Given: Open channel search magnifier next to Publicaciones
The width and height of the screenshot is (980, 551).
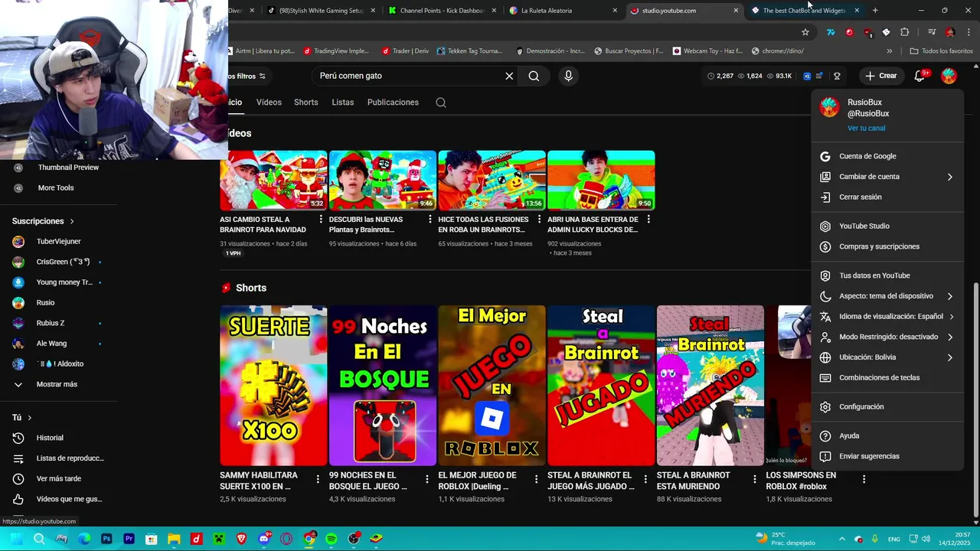Looking at the screenshot, I should 441,103.
